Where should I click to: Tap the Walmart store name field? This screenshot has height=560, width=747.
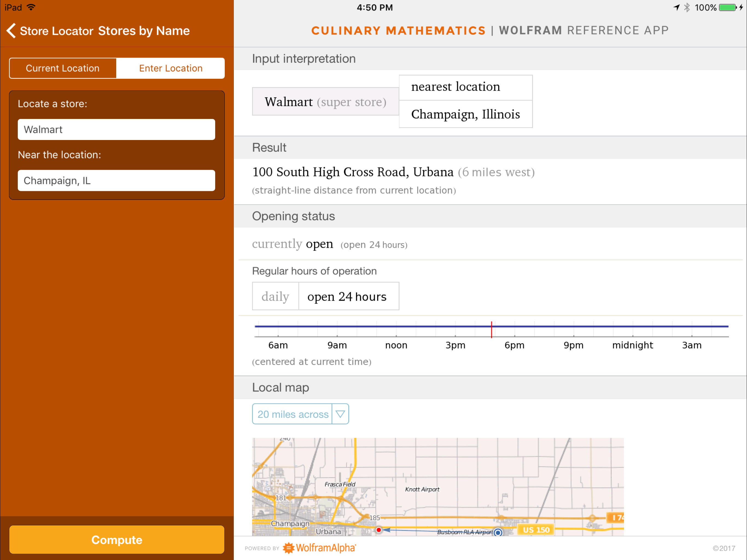tap(116, 129)
